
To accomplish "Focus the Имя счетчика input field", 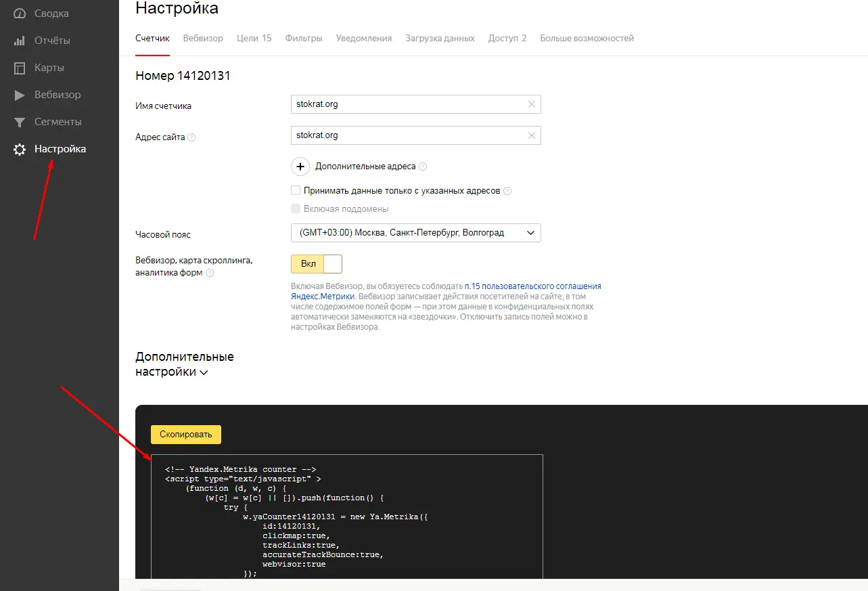I will coord(409,104).
